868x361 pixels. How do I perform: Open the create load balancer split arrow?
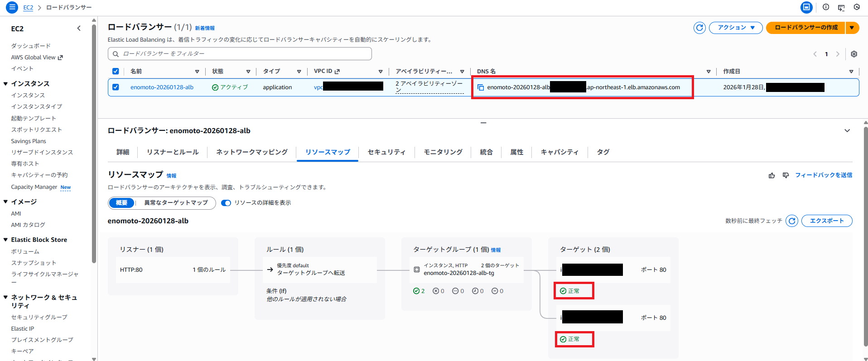click(852, 28)
